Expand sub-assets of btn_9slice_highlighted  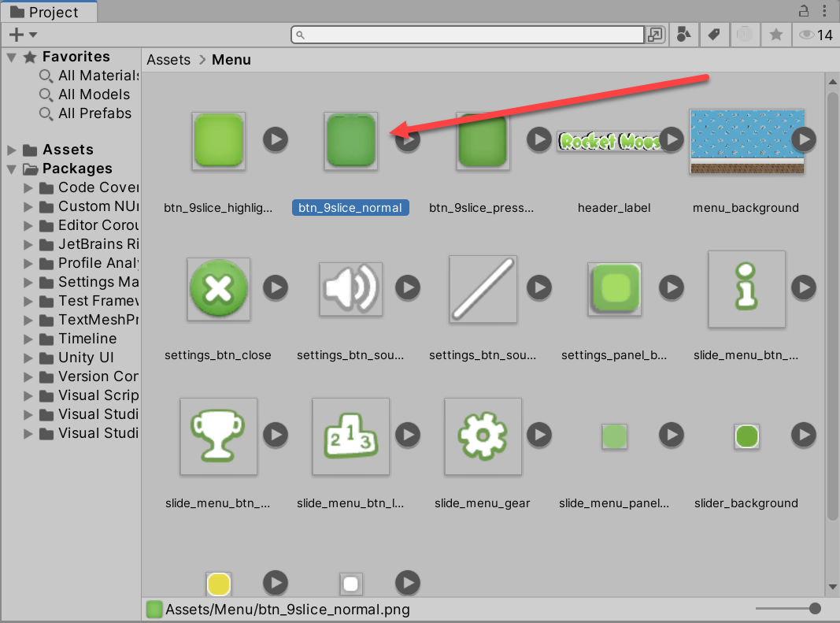tap(276, 140)
